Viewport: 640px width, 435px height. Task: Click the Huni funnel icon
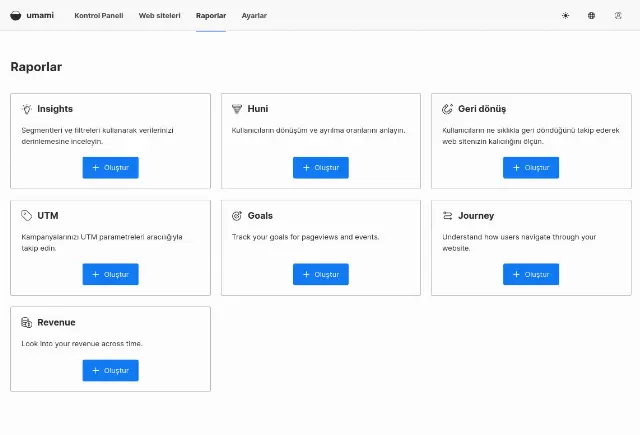pyautogui.click(x=237, y=109)
